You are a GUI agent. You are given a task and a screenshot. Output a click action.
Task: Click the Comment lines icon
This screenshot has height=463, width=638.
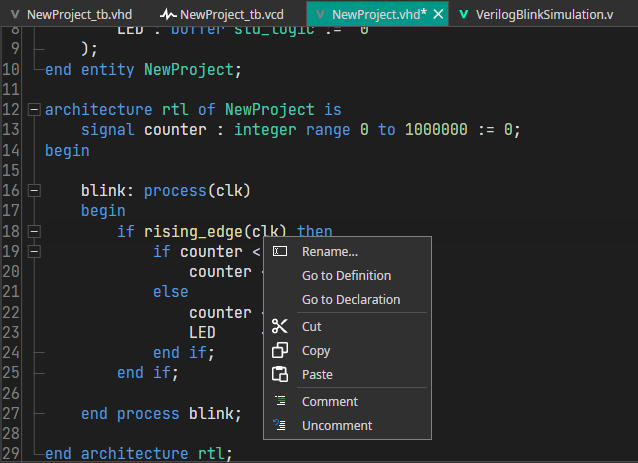280,402
